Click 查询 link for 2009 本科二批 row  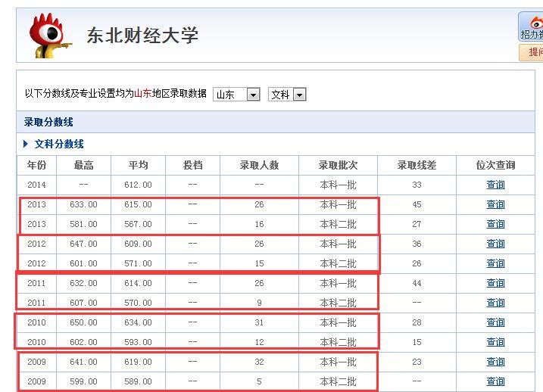(495, 381)
